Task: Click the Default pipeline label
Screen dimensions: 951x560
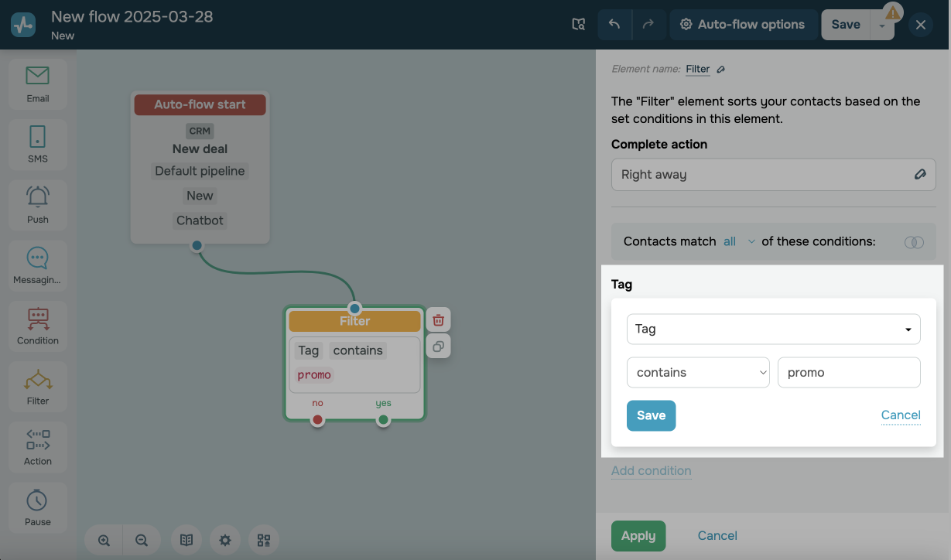Action: click(200, 171)
